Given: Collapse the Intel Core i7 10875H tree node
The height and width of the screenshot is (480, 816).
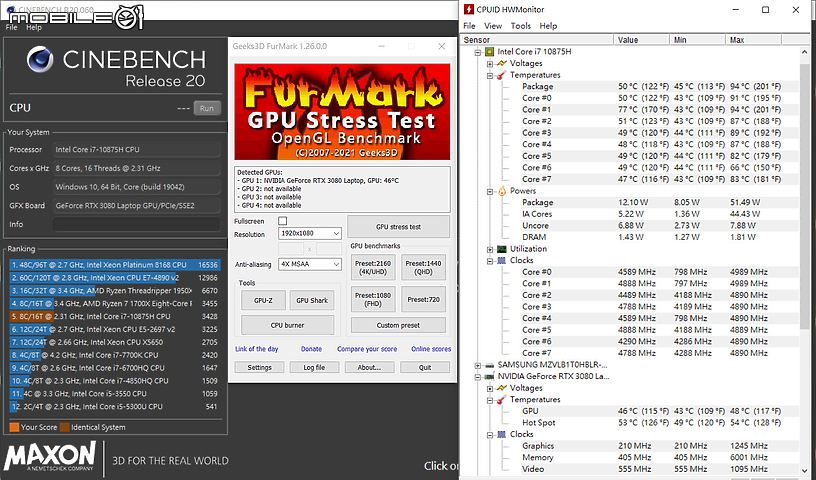Looking at the screenshot, I should (477, 52).
